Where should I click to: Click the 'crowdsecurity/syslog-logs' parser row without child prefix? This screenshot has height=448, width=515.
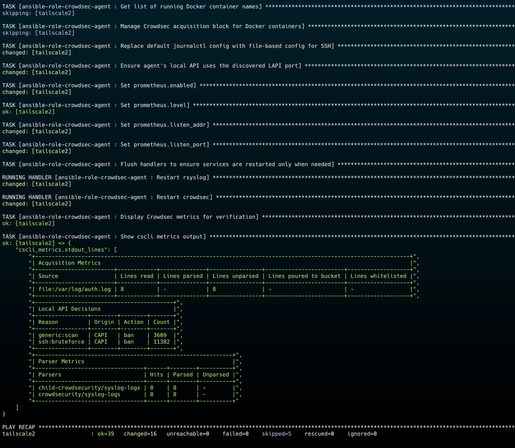click(79, 394)
